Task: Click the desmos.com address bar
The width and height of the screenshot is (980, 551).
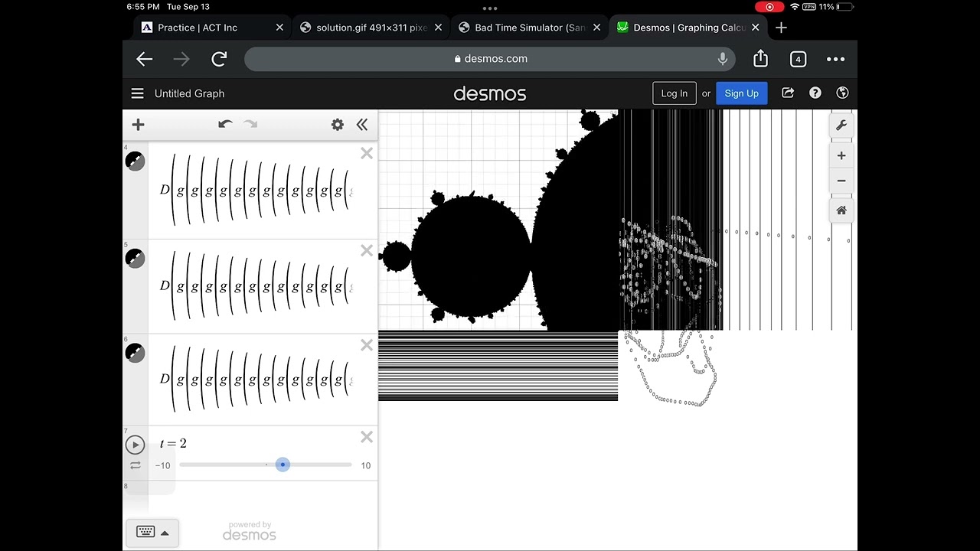Action: 490,59
